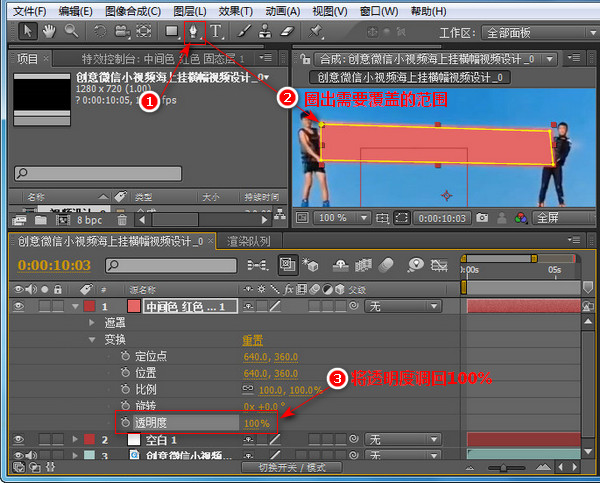
Task: Select the Zoom magnifier tool
Action: pos(71,31)
